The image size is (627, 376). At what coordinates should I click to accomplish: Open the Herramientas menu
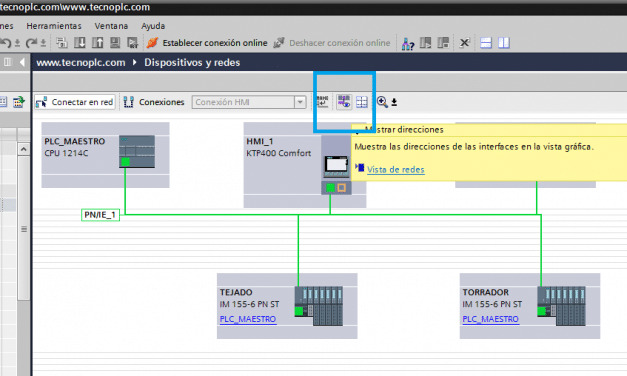[x=54, y=26]
